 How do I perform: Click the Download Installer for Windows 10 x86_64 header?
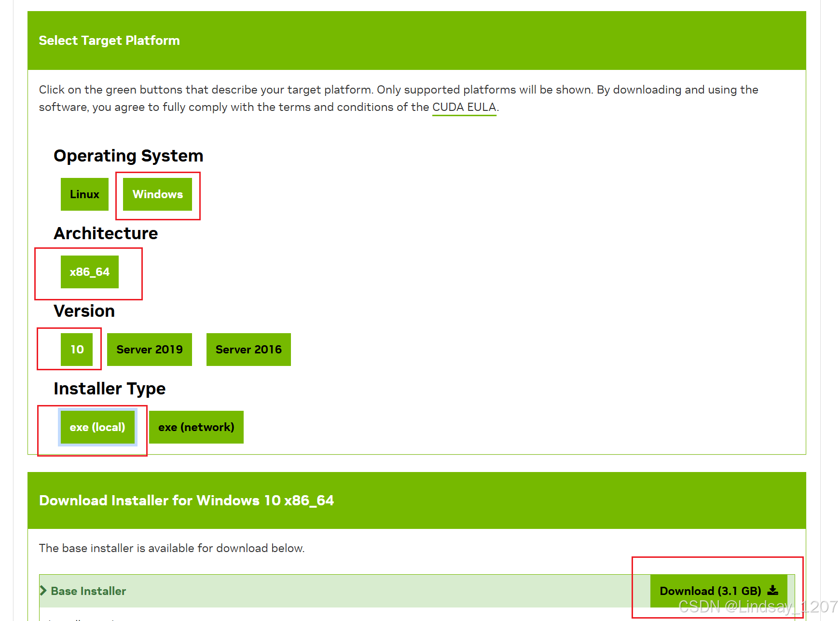coord(417,500)
